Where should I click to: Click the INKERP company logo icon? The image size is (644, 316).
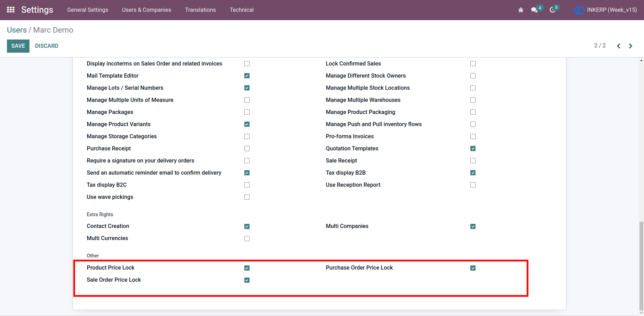tap(579, 10)
